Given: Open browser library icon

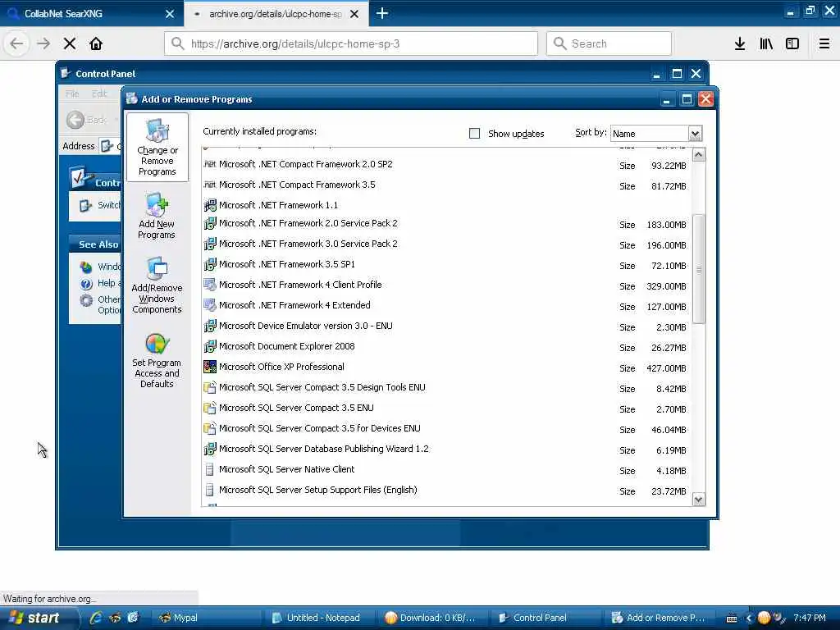Looking at the screenshot, I should (x=766, y=43).
